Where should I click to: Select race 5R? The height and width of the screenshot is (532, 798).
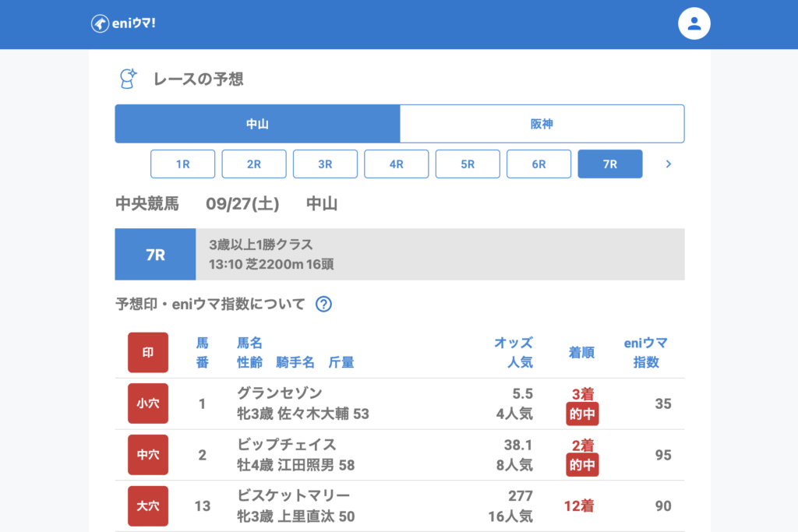point(468,164)
